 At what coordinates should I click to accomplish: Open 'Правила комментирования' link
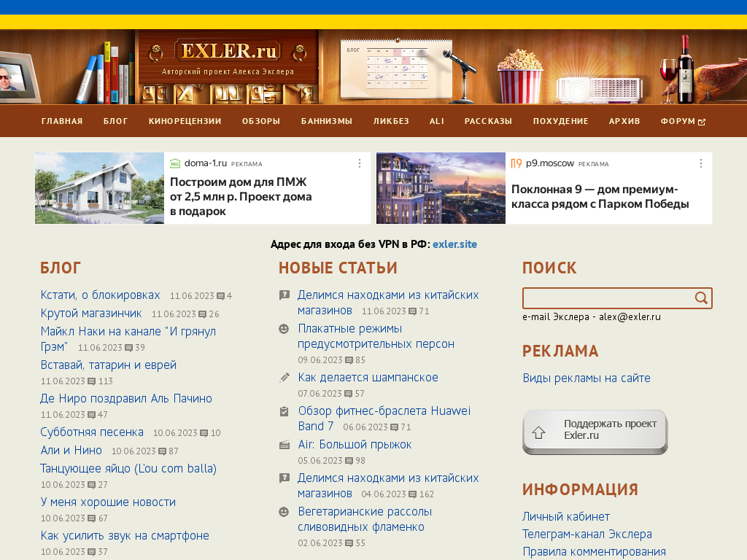tap(594, 552)
